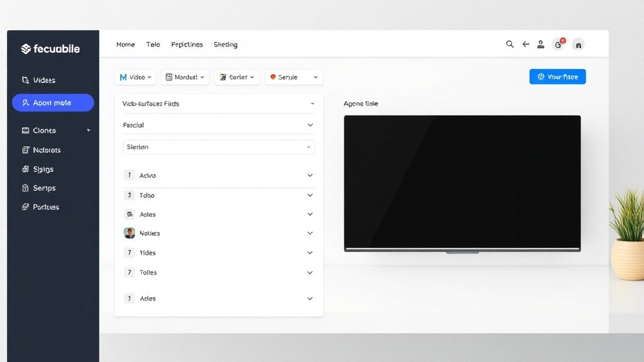Expand the Tolles row chevron

click(x=310, y=273)
